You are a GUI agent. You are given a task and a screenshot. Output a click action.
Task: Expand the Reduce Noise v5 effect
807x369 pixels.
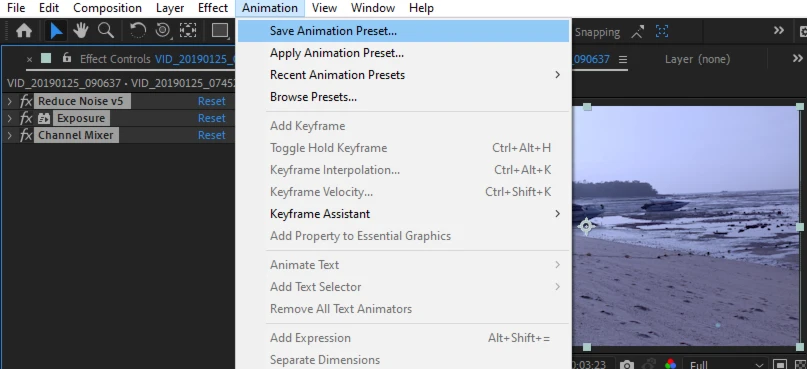tap(9, 101)
